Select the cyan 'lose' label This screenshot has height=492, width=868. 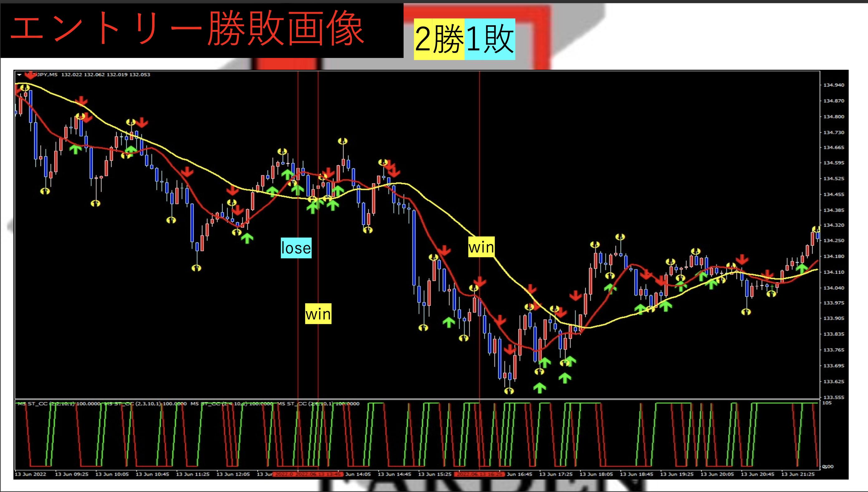(296, 248)
